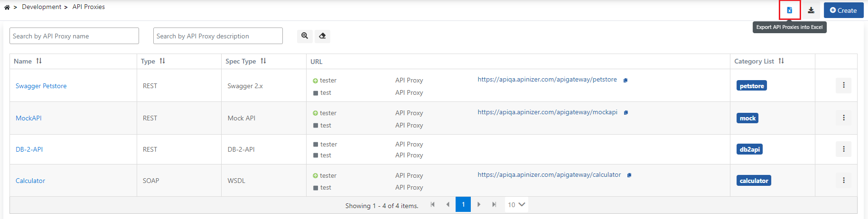
Task: Open the DB-2-API row actions menu
Action: tap(843, 149)
